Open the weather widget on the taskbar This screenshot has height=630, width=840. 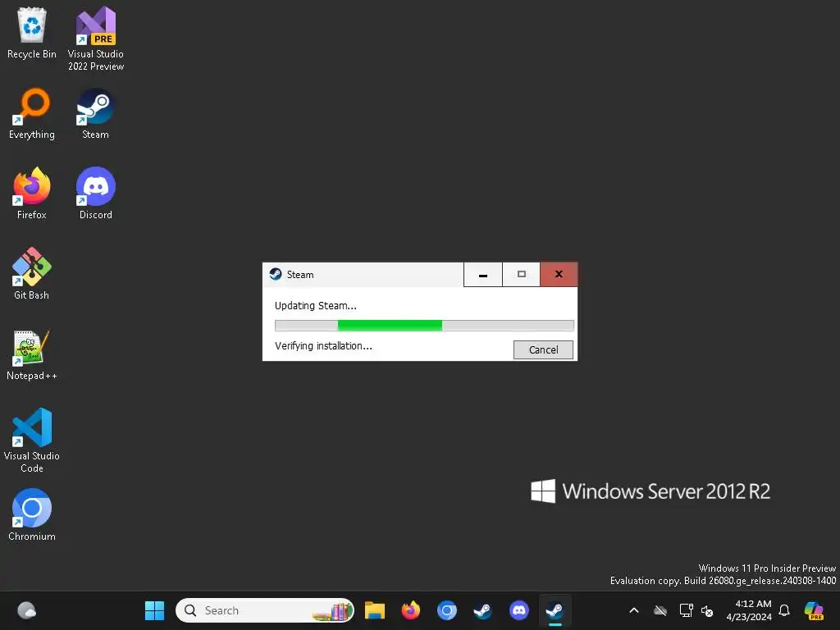[x=27, y=610]
